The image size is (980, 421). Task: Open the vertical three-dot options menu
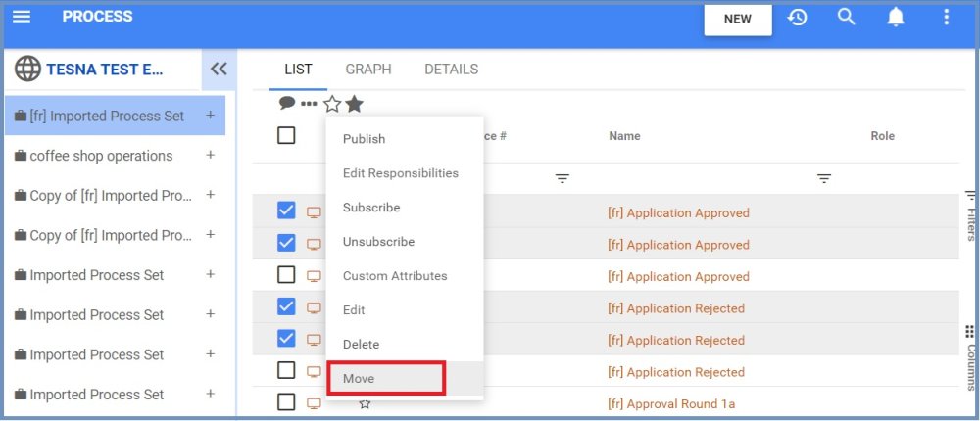coord(946,18)
